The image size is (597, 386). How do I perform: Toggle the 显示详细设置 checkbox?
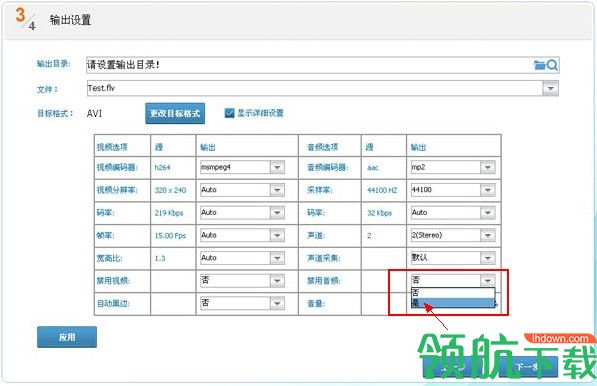[x=229, y=113]
